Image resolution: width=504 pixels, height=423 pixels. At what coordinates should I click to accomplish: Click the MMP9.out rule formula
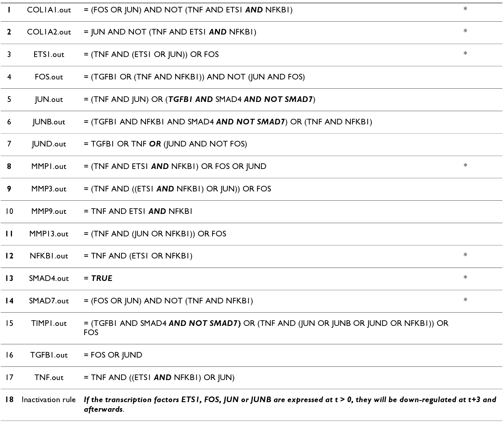pos(138,211)
